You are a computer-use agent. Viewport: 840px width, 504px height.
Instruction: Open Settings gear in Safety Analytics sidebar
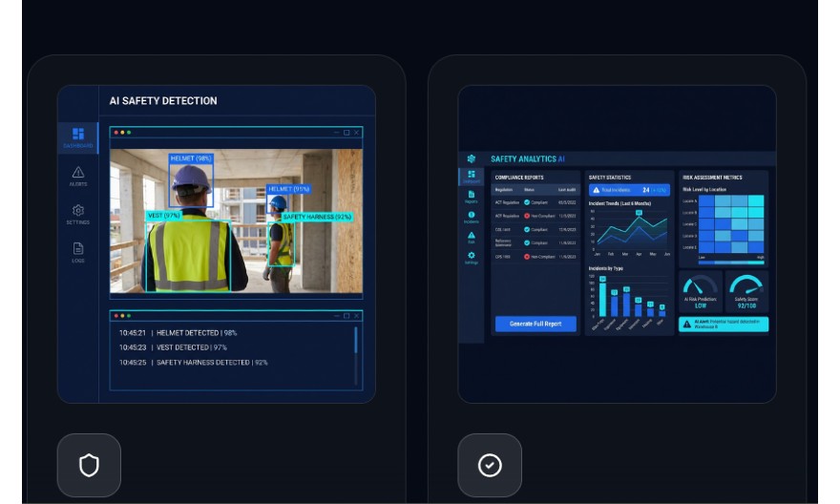[x=472, y=258]
